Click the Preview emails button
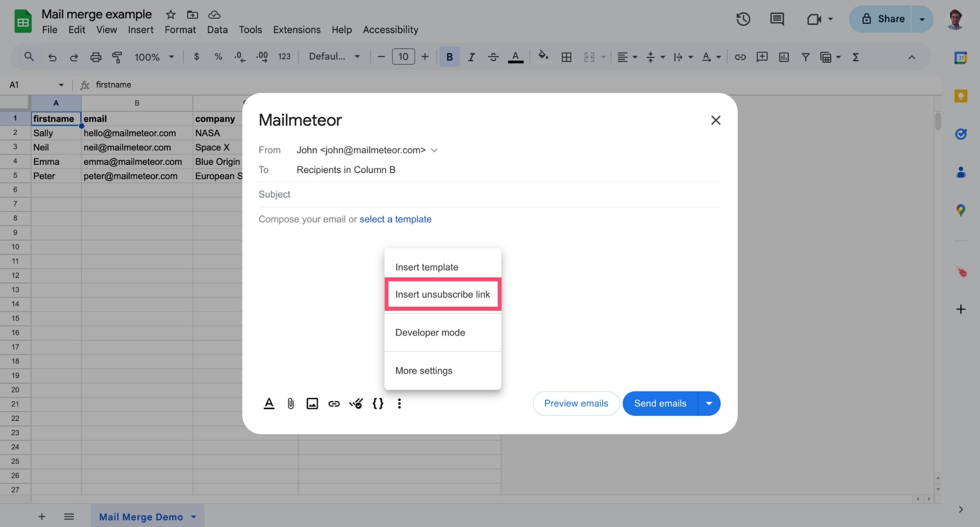 click(576, 404)
